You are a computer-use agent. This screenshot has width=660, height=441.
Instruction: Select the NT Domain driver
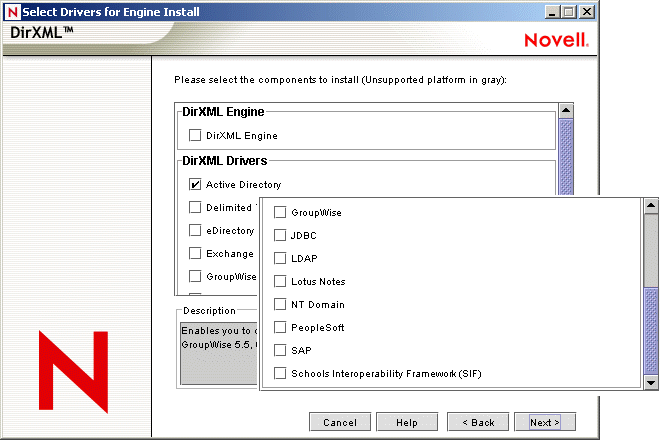(280, 304)
